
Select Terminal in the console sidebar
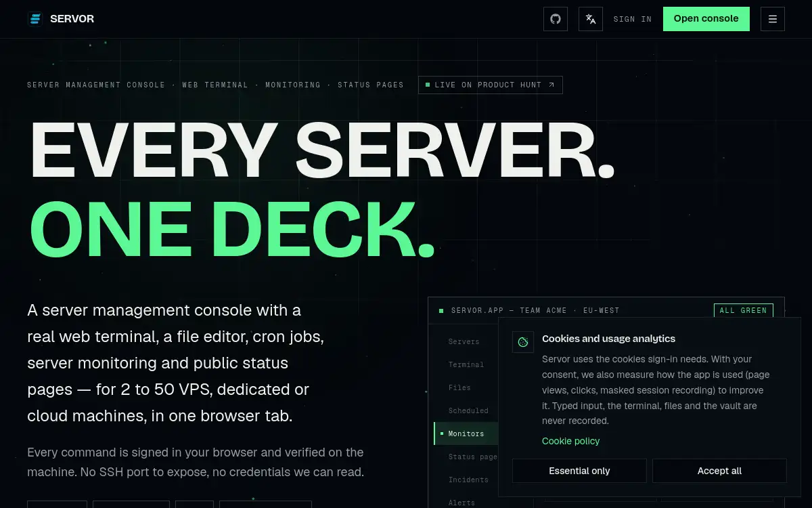click(466, 364)
